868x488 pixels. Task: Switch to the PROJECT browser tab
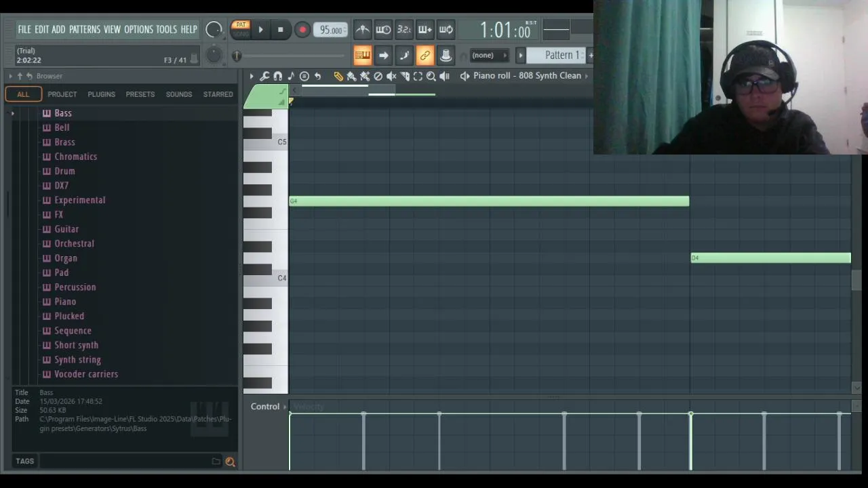coord(62,94)
